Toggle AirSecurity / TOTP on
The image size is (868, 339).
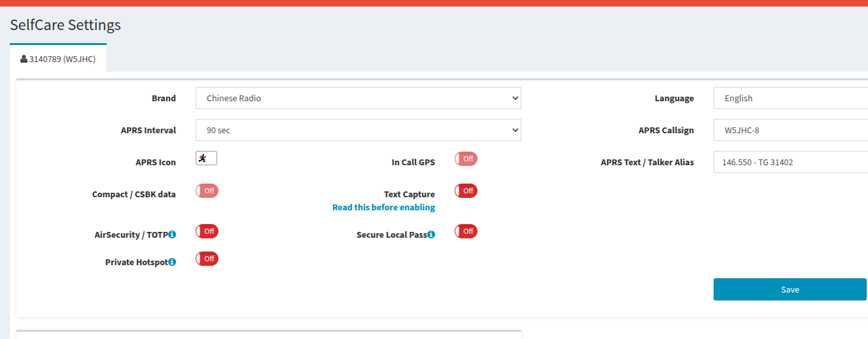tap(207, 231)
